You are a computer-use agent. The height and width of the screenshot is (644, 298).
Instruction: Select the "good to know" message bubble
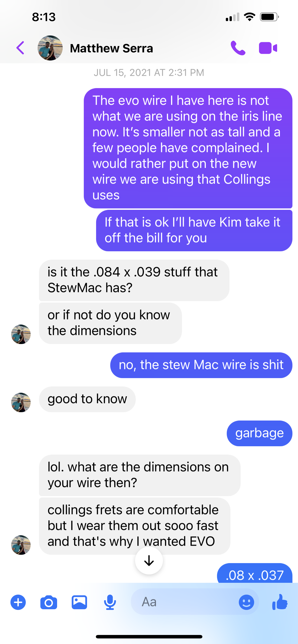(87, 399)
